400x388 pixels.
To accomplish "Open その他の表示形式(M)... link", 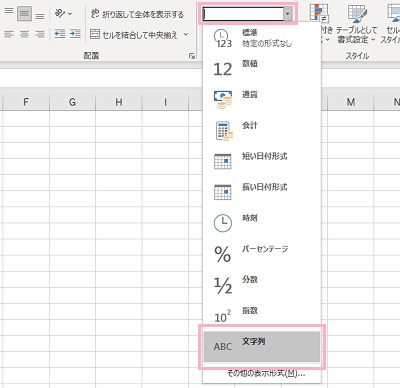I will coord(266,373).
